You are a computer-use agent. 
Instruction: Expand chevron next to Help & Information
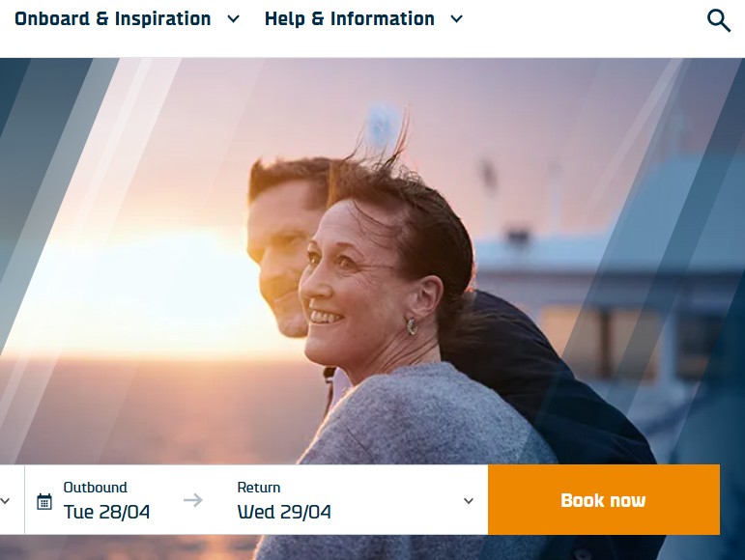click(x=457, y=19)
